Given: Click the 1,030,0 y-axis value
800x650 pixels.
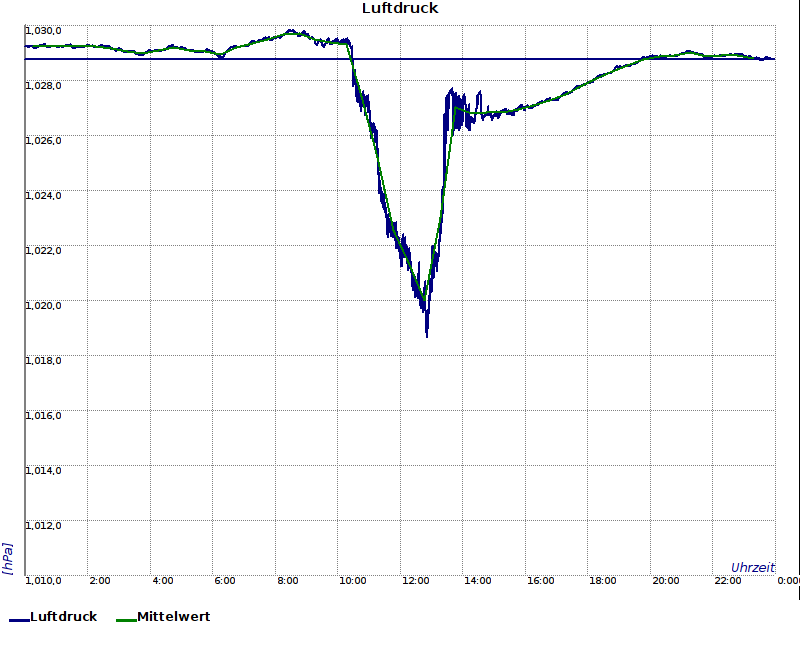Looking at the screenshot, I should click(x=43, y=31).
